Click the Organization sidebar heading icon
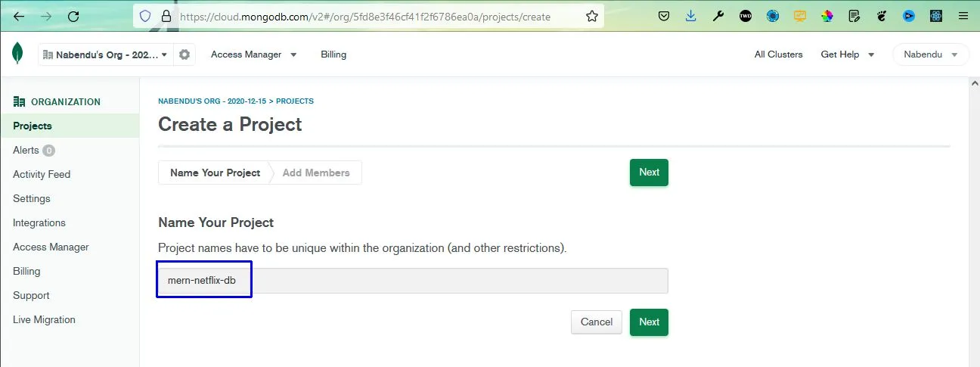This screenshot has height=367, width=980. coord(19,101)
